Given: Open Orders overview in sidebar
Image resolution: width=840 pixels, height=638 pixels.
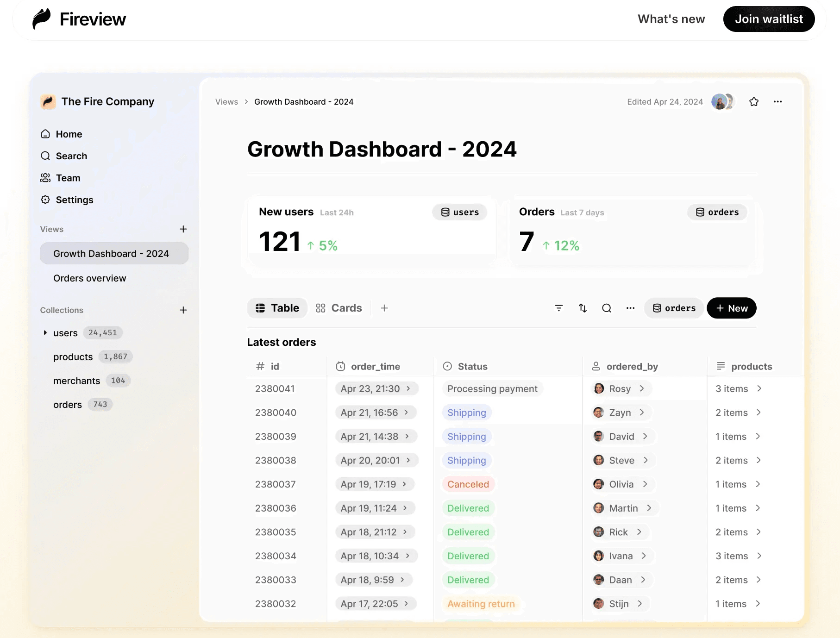Looking at the screenshot, I should [89, 278].
